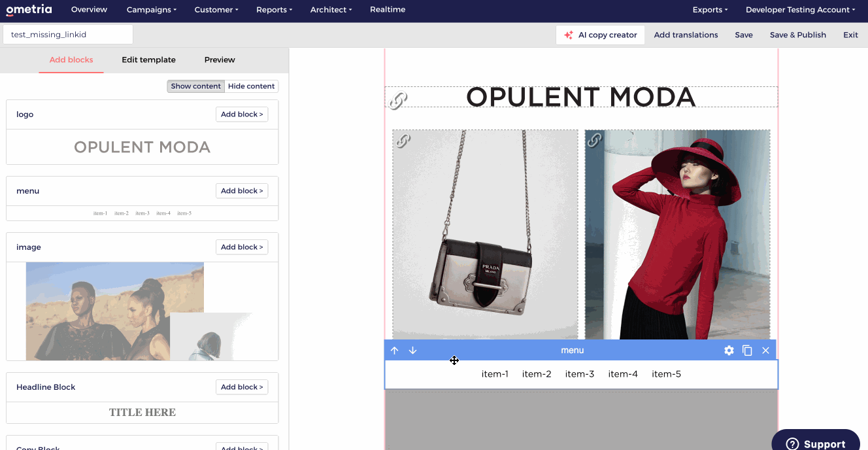Switch to Edit template tab
The width and height of the screenshot is (868, 450).
coord(148,60)
